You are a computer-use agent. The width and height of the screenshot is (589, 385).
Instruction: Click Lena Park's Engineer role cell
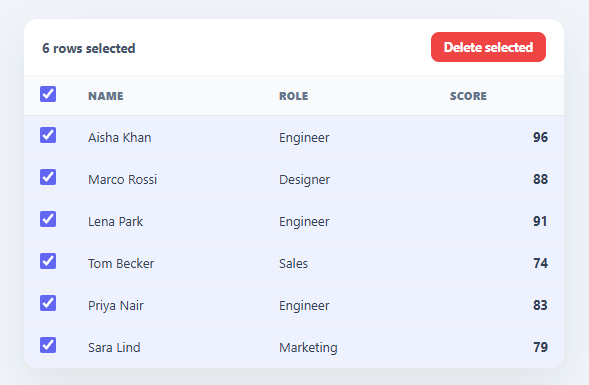[x=304, y=222]
